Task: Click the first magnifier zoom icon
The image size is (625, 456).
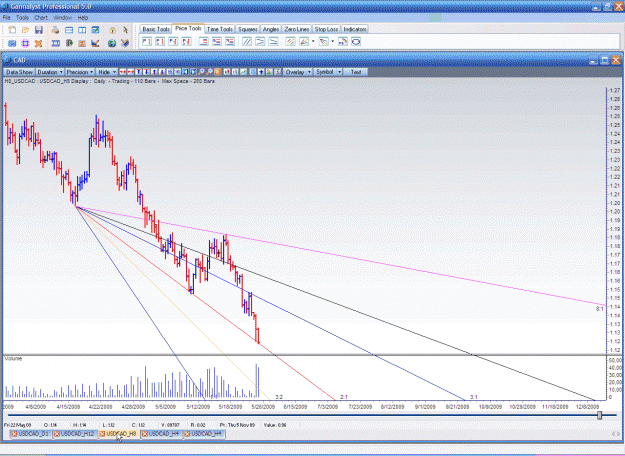Action: [201, 72]
